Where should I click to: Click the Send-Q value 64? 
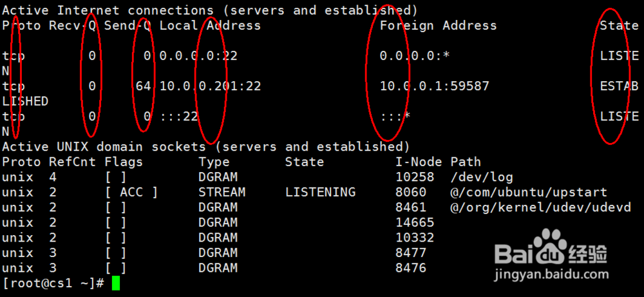tap(144, 86)
